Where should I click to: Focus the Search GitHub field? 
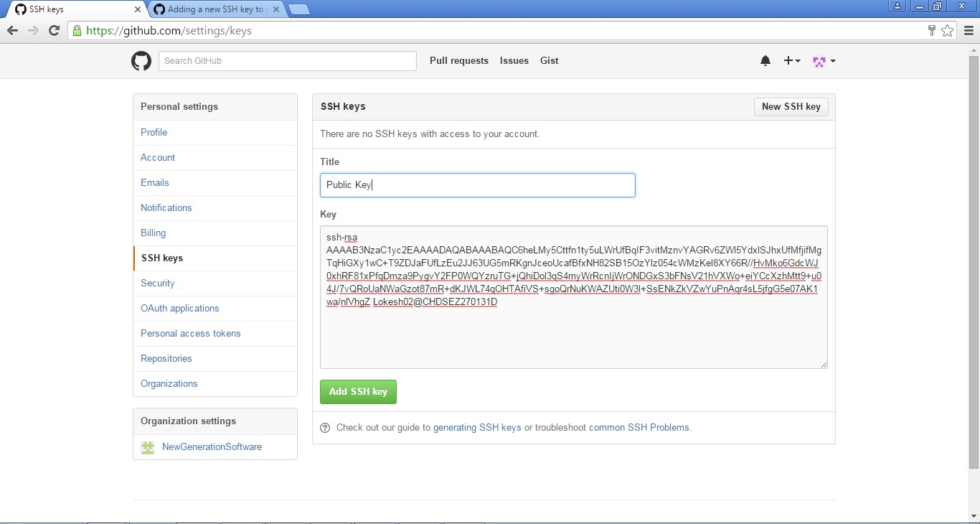pyautogui.click(x=288, y=61)
